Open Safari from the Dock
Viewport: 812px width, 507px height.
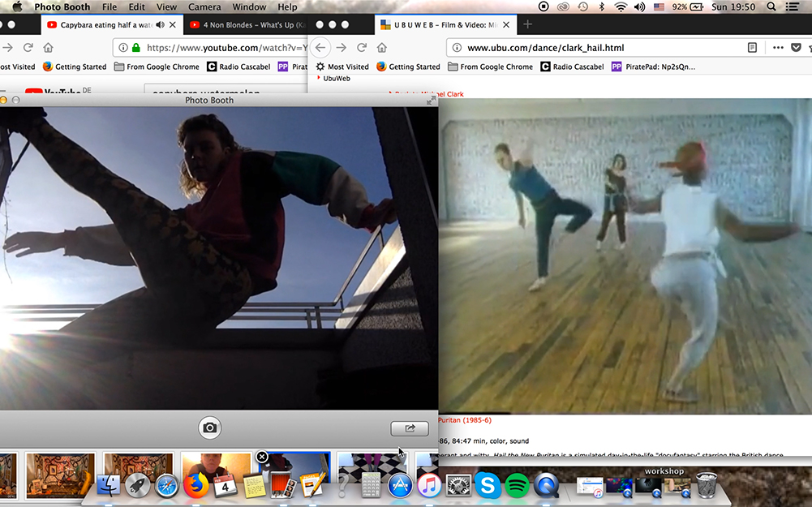tap(166, 486)
